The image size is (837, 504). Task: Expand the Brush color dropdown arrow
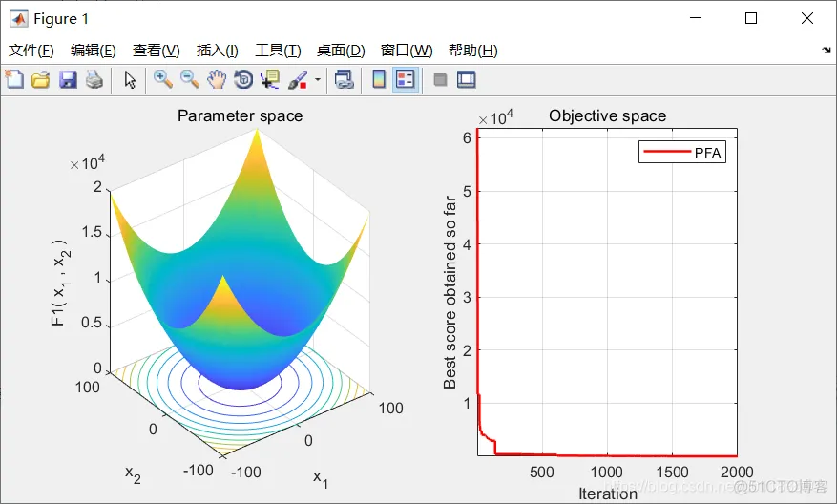318,79
